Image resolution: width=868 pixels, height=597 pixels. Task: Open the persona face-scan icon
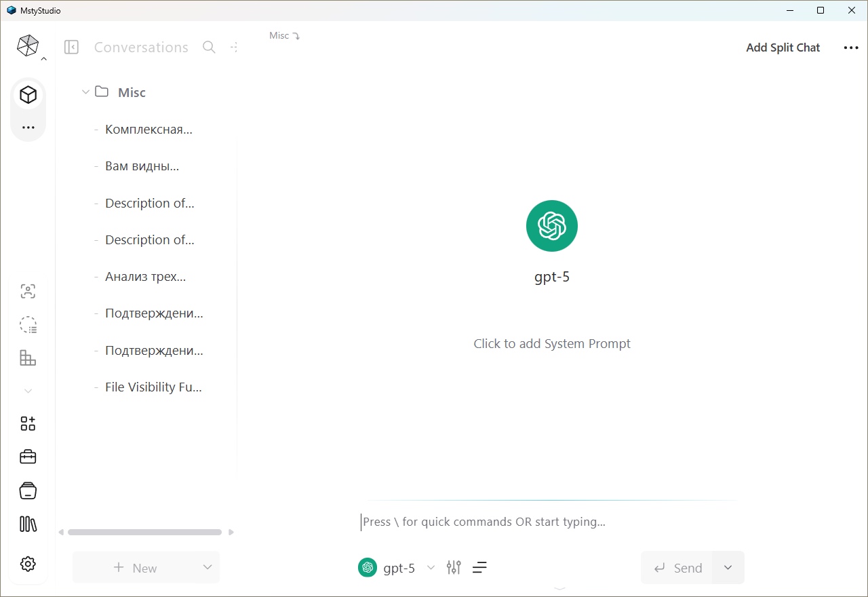pyautogui.click(x=28, y=292)
